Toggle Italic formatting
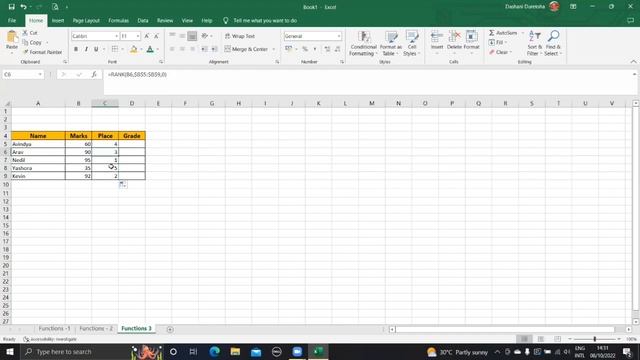The image size is (640, 360). tap(86, 49)
